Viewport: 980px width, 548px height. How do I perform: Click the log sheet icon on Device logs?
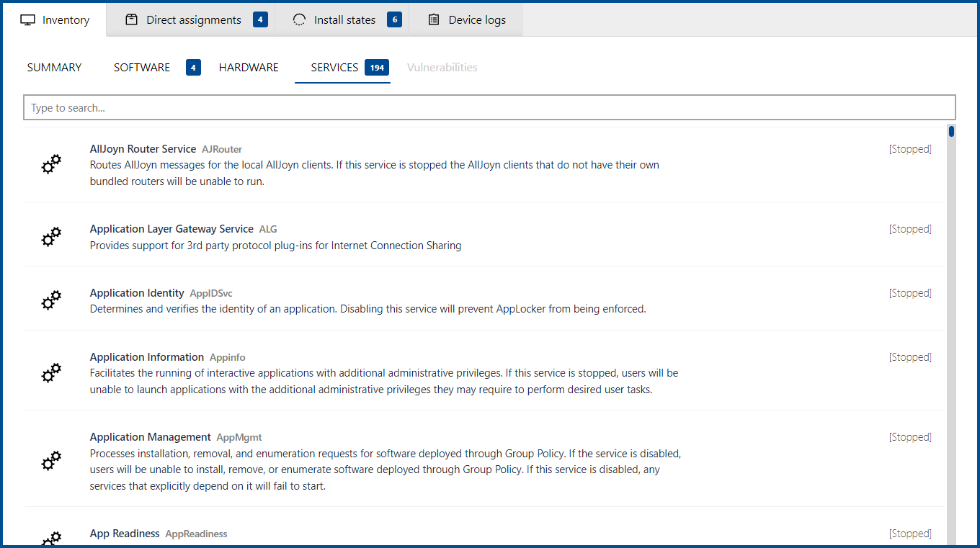point(434,20)
